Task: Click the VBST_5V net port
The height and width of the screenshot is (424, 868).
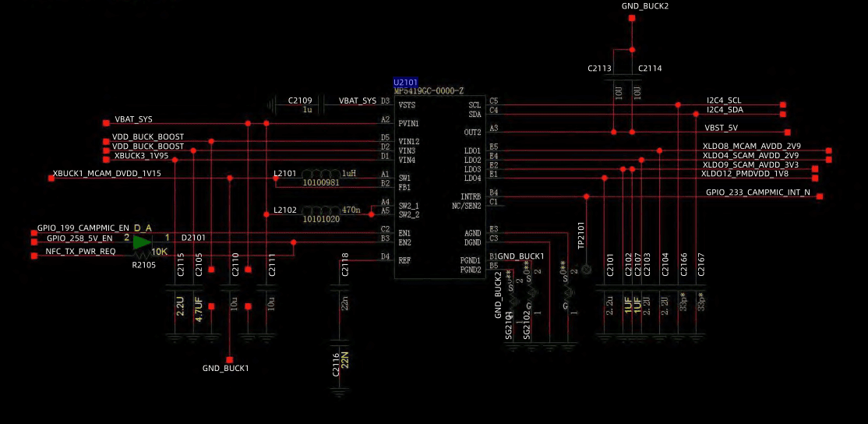Action: click(x=788, y=132)
